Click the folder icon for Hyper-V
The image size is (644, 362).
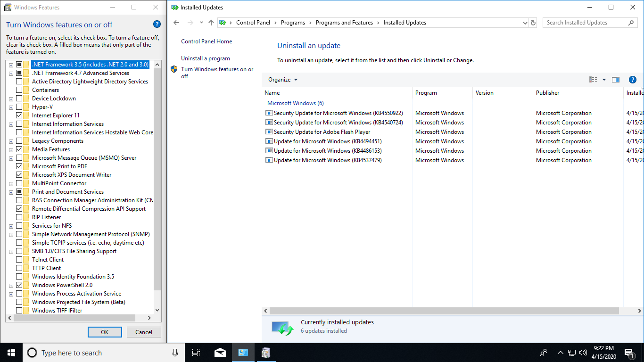coord(26,107)
